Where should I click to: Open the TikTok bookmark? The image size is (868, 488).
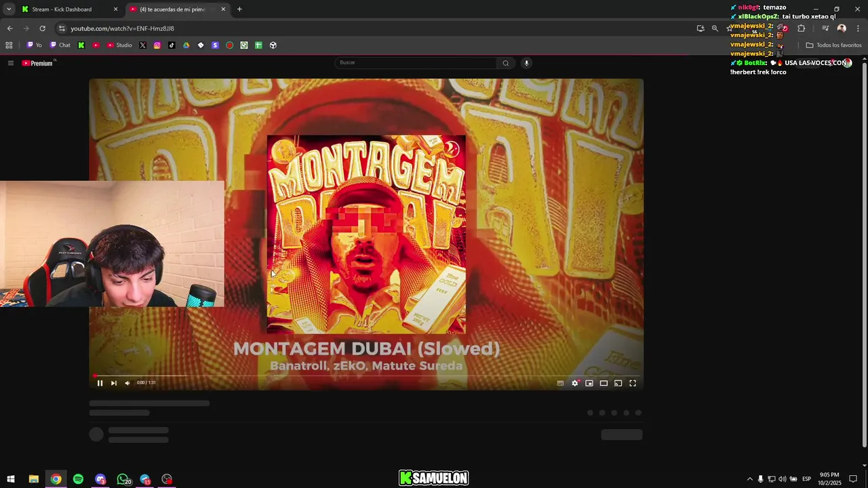pos(172,45)
